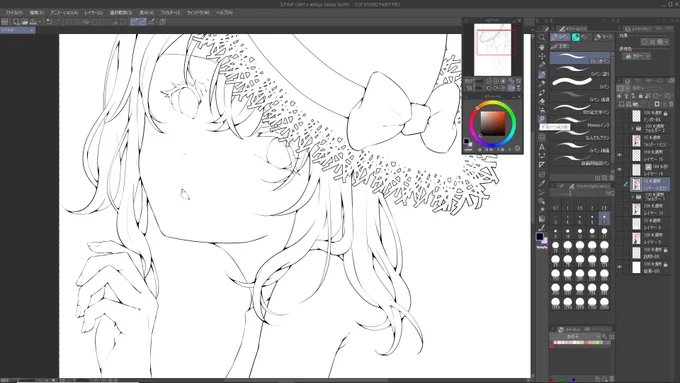
Task: Select the Gradient tool
Action: pyautogui.click(x=542, y=219)
